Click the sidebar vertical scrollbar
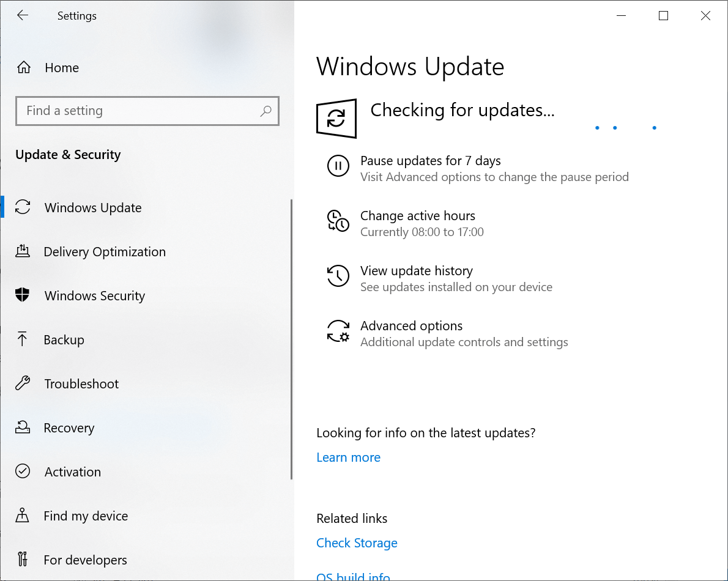This screenshot has height=581, width=728. pos(292,339)
